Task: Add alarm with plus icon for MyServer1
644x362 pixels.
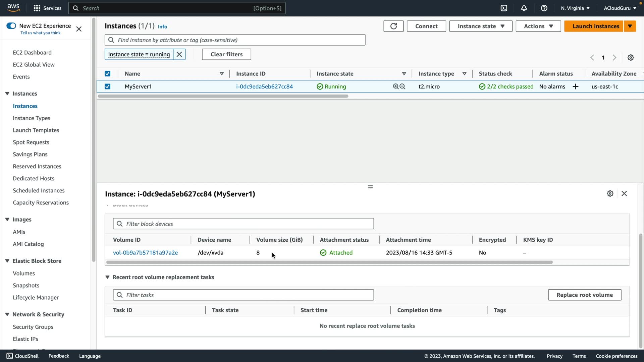Action: [x=576, y=86]
